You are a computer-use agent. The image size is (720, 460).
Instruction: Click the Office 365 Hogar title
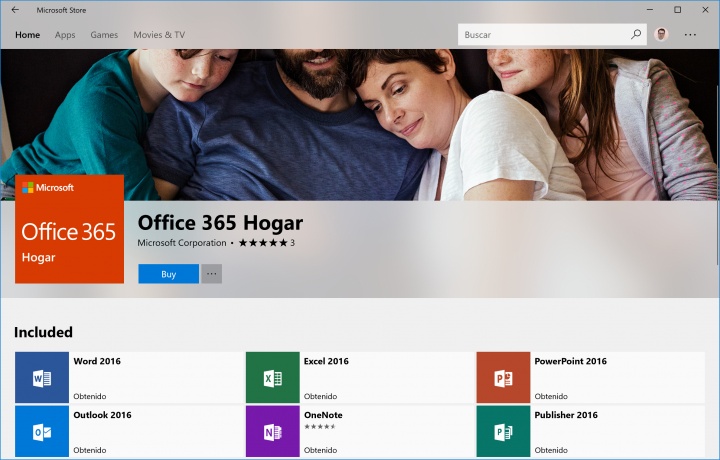(x=220, y=223)
